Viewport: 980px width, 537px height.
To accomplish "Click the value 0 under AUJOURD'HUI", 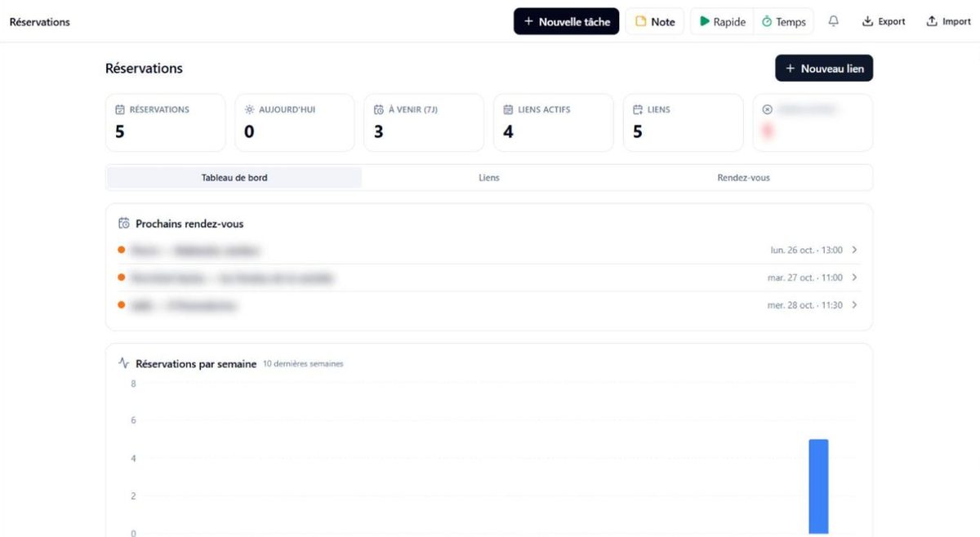I will point(250,131).
